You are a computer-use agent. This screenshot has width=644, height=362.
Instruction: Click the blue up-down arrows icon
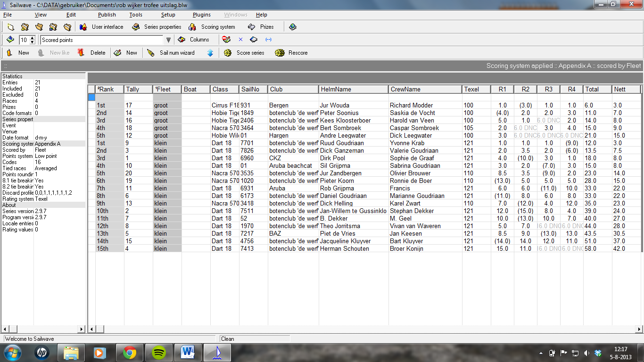pos(210,53)
